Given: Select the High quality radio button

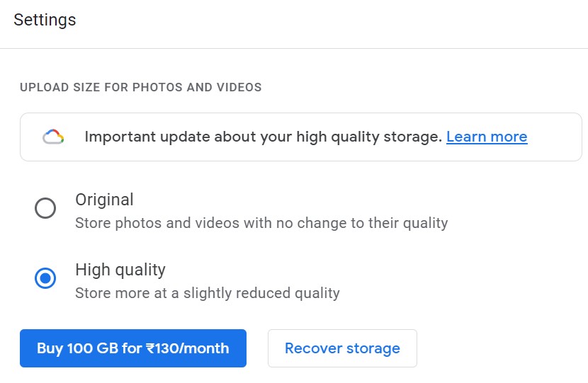Looking at the screenshot, I should [x=45, y=278].
